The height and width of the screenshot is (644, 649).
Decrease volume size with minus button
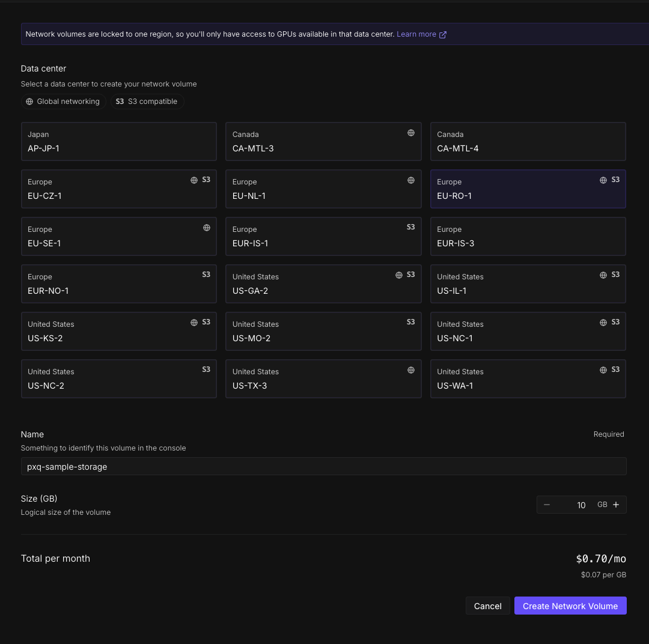point(547,505)
